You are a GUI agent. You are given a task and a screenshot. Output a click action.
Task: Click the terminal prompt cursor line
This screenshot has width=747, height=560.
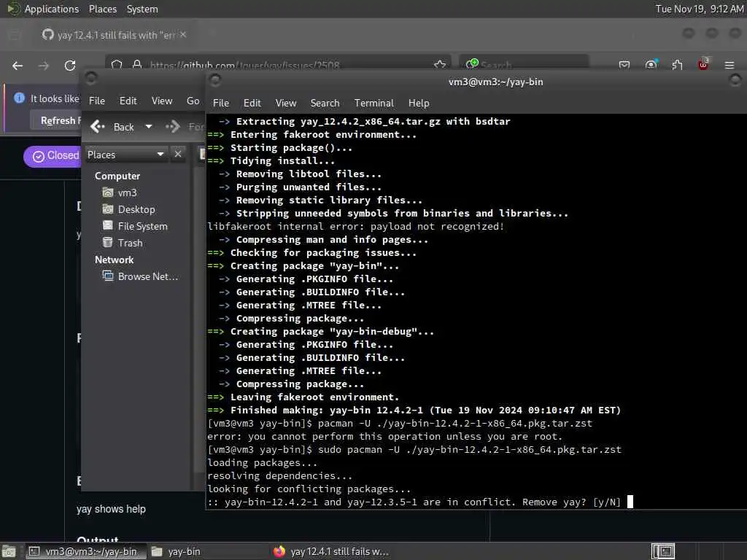[x=420, y=502]
